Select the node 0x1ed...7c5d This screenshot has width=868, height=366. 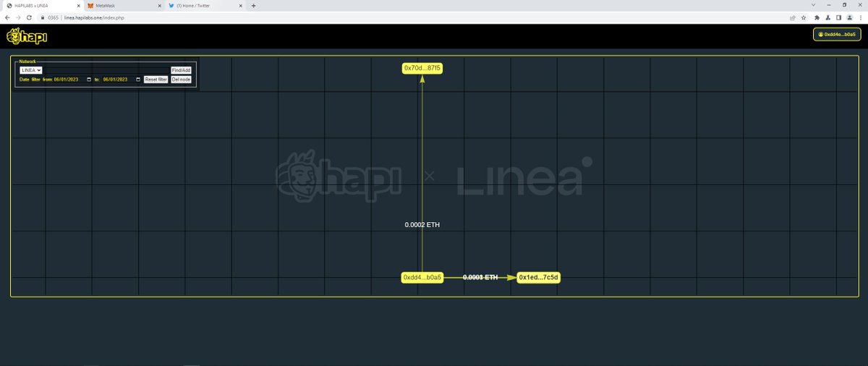[x=539, y=277]
